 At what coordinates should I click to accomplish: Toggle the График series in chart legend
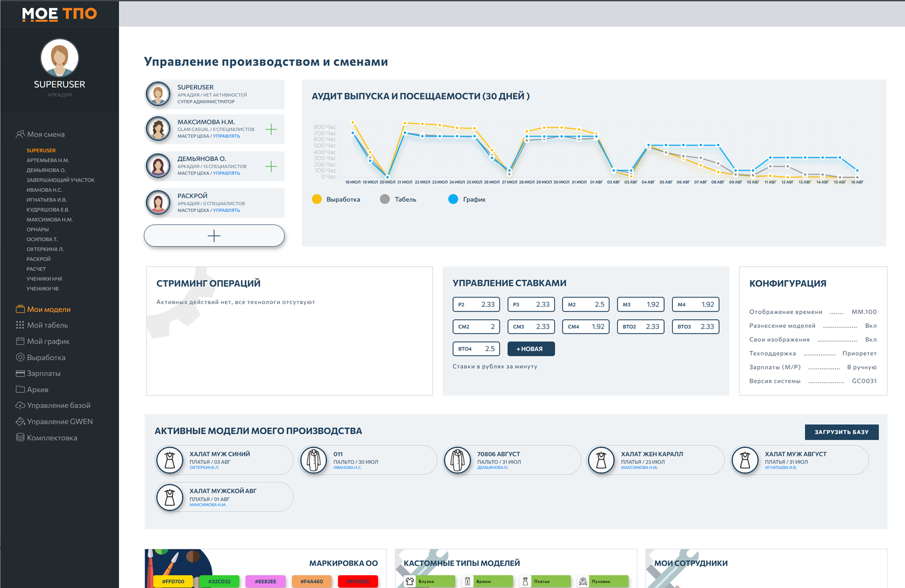point(467,199)
